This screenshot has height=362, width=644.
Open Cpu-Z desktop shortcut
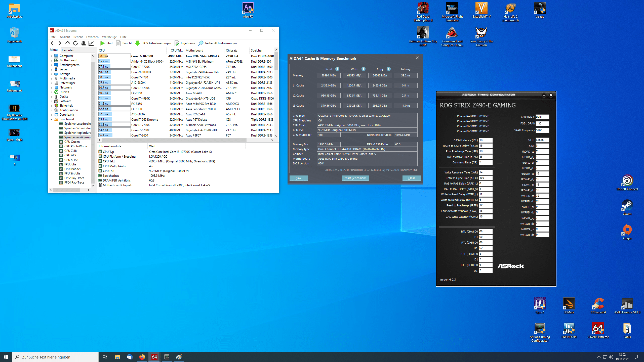click(x=540, y=306)
